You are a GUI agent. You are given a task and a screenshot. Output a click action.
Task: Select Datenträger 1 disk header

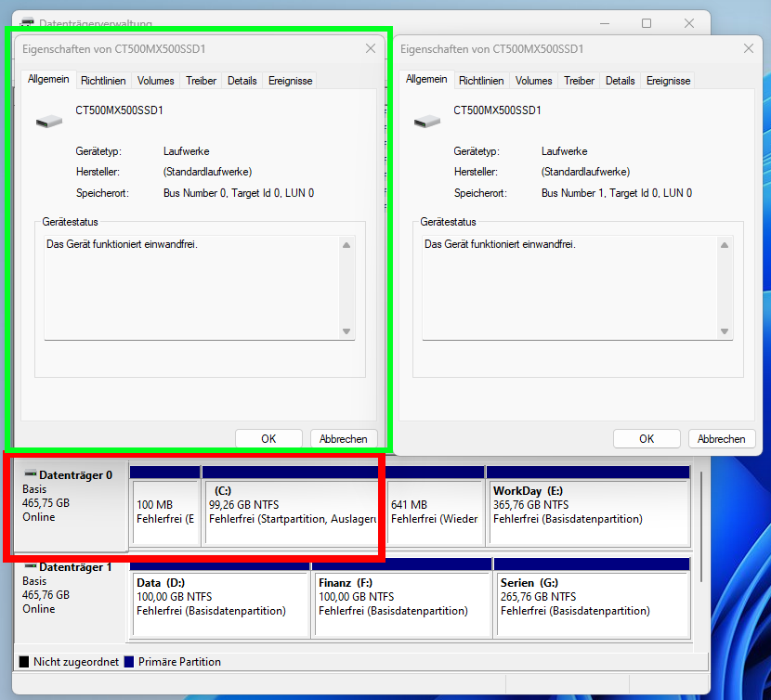point(71,599)
